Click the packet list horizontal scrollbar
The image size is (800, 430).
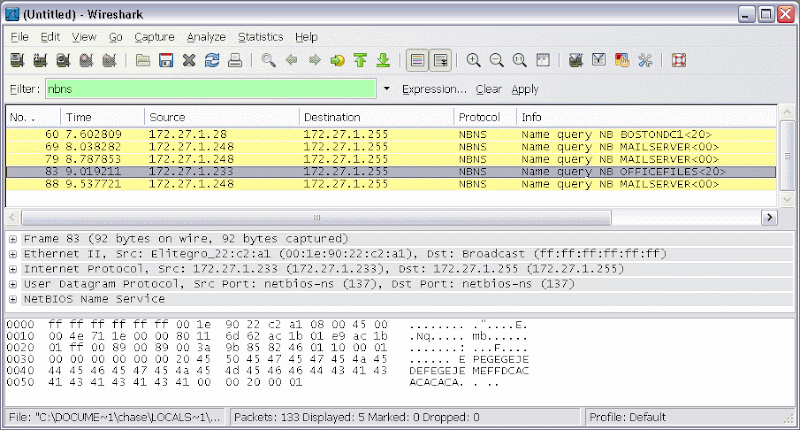click(316, 218)
